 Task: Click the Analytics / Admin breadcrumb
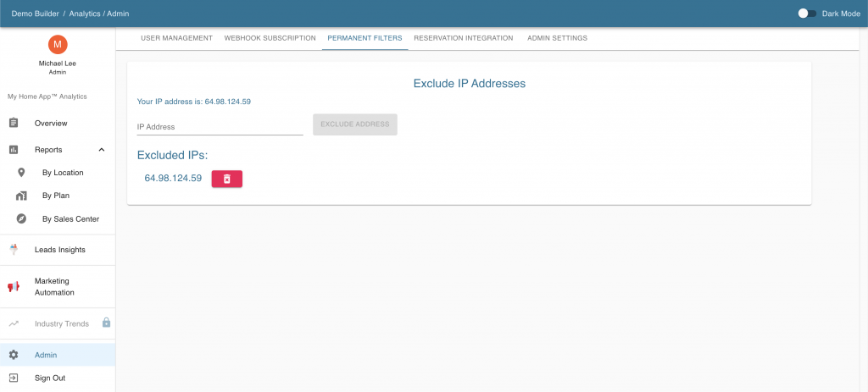99,14
